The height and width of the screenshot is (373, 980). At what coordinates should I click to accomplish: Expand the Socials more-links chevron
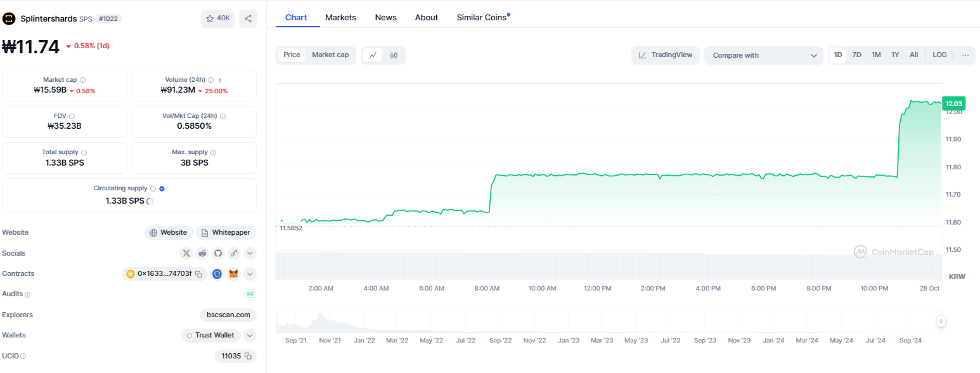pos(250,253)
